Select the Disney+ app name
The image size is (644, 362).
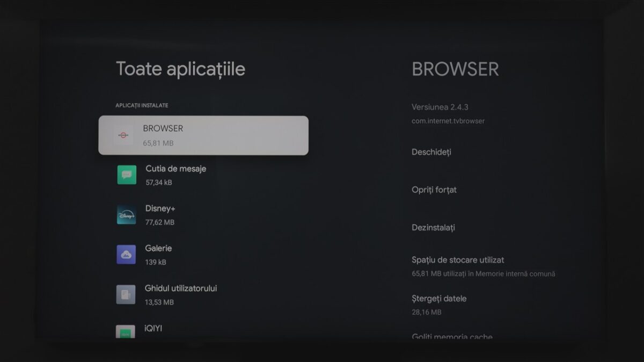[160, 208]
